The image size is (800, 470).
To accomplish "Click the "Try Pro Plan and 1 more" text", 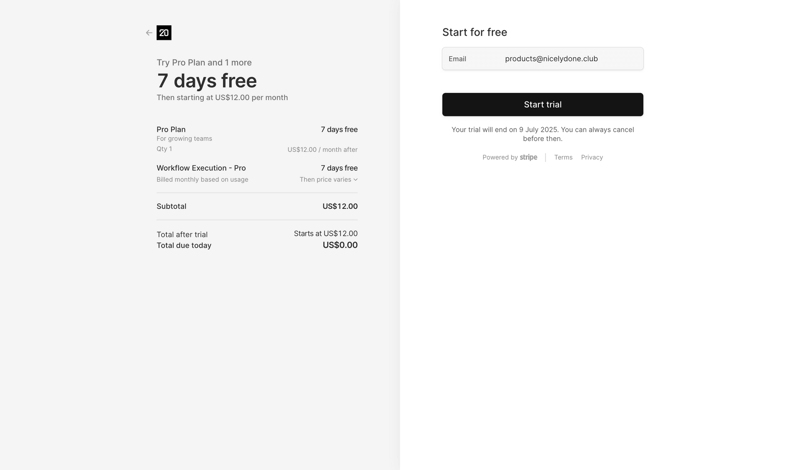I will 204,62.
